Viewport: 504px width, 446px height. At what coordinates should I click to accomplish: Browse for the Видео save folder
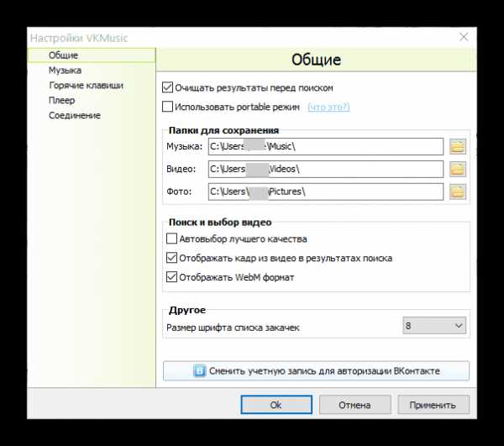click(x=458, y=170)
